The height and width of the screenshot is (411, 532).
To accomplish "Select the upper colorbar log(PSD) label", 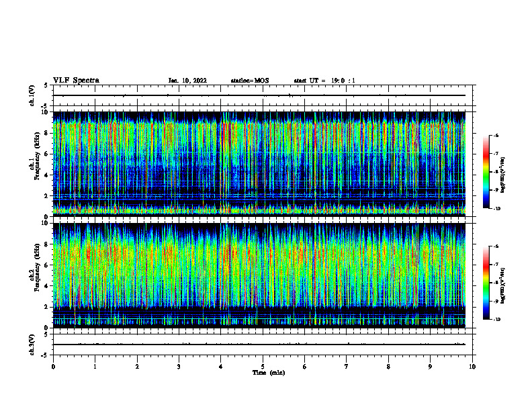I will tap(502, 175).
